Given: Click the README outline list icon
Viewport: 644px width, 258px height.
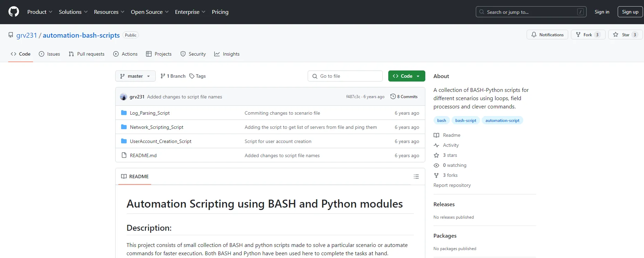Looking at the screenshot, I should pos(416,176).
